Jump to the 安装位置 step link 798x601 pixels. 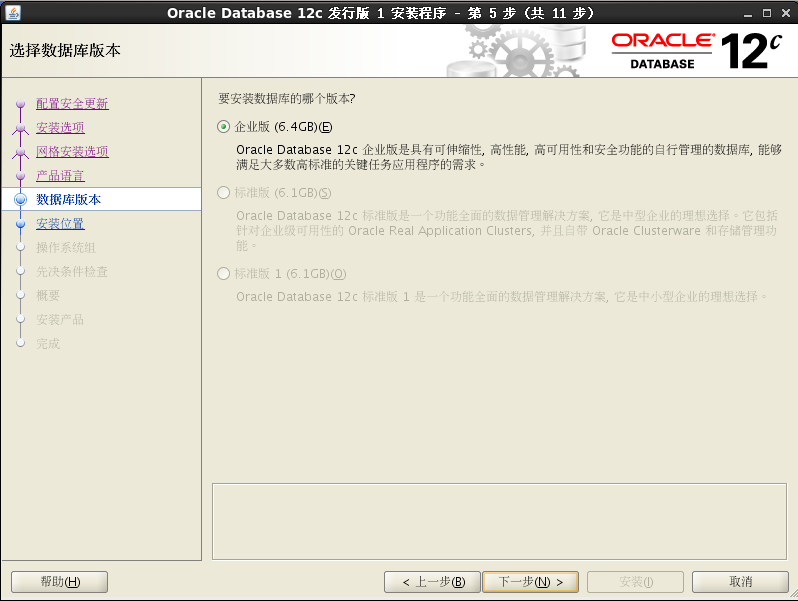[60, 224]
